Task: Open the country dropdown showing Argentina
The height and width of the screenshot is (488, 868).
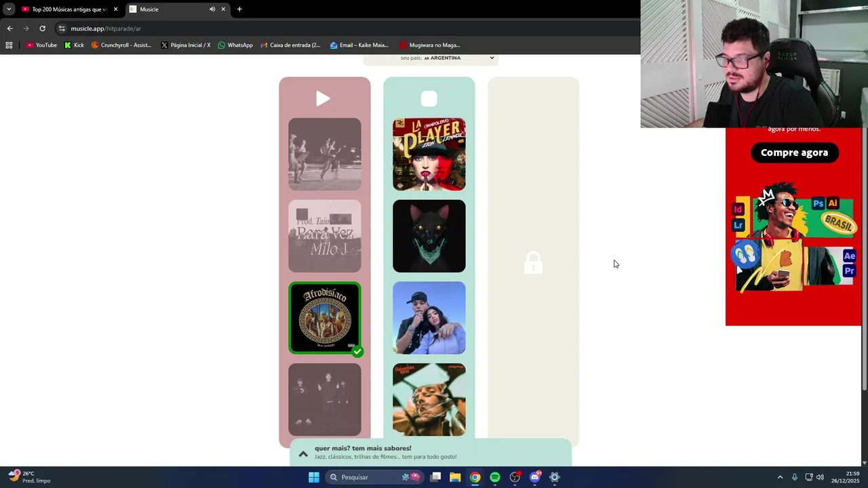Action: pyautogui.click(x=430, y=58)
